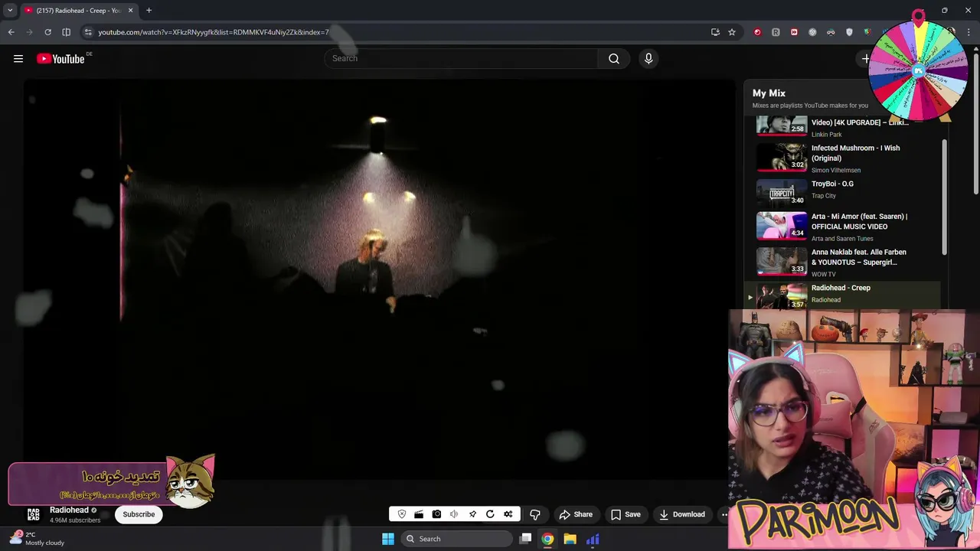Go to YouTube home via the logo

[x=60, y=59]
